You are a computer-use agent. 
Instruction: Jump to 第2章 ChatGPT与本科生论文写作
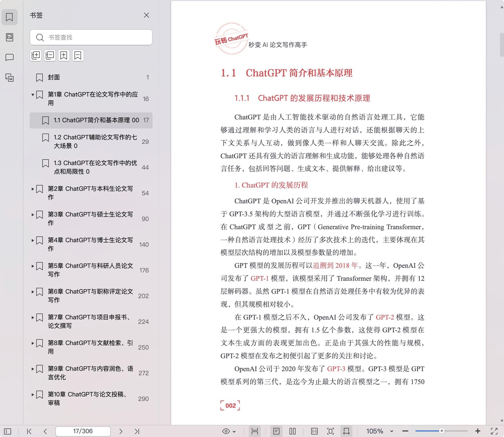click(x=91, y=193)
